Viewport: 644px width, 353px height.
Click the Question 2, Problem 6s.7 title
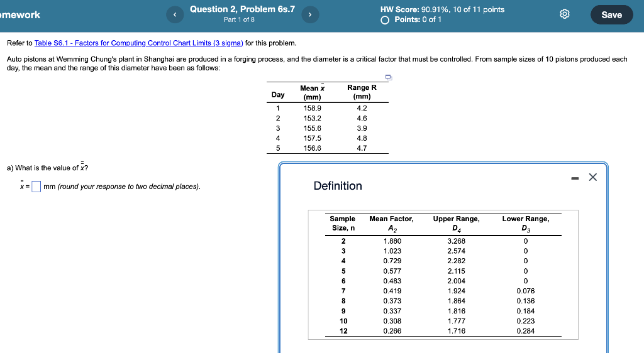pos(242,9)
